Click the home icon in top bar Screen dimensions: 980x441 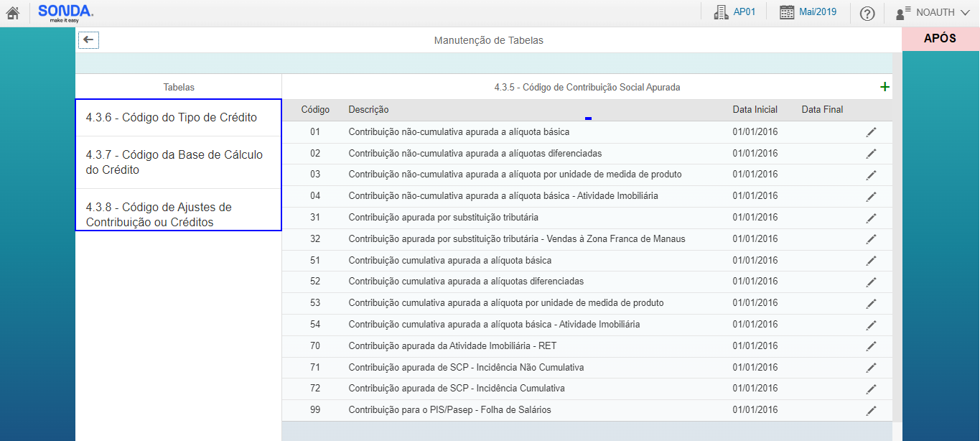tap(12, 13)
